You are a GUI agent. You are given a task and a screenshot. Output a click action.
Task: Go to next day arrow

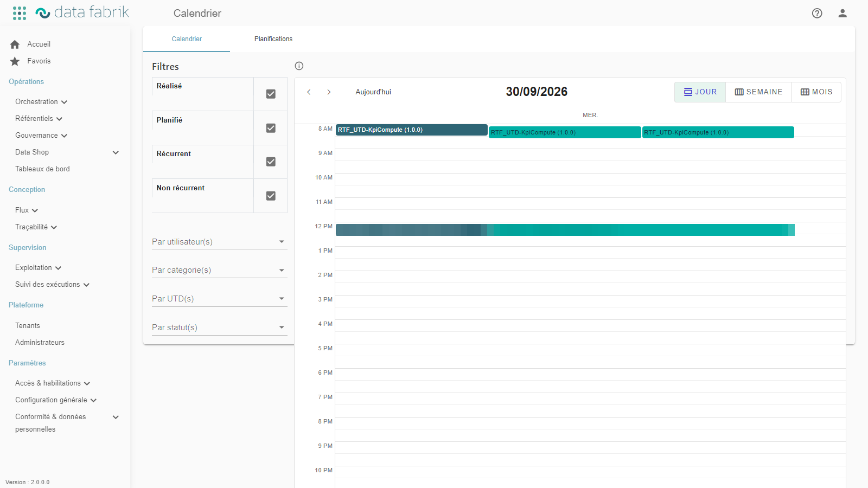[329, 92]
